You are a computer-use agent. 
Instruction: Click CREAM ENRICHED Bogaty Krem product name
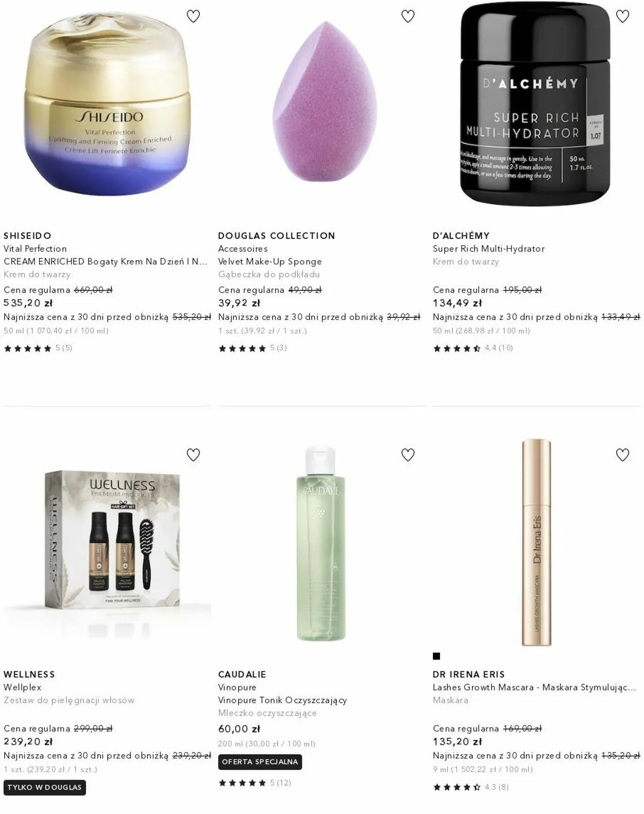pos(106,261)
